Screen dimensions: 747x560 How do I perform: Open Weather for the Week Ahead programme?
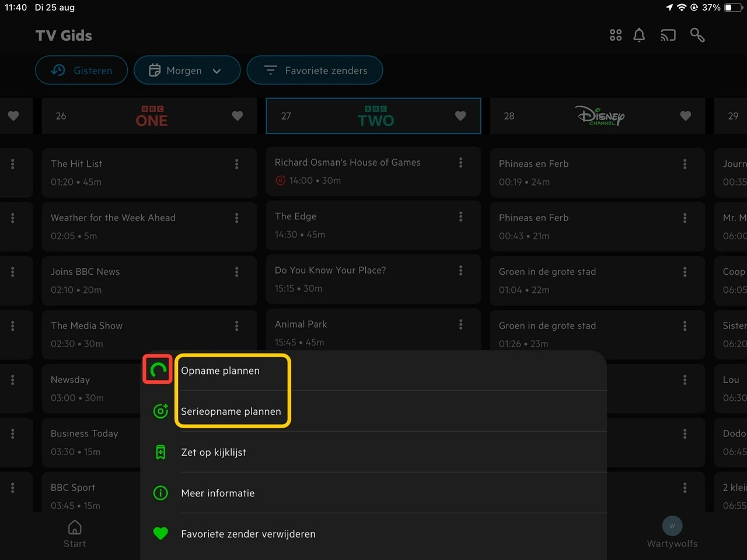click(149, 226)
